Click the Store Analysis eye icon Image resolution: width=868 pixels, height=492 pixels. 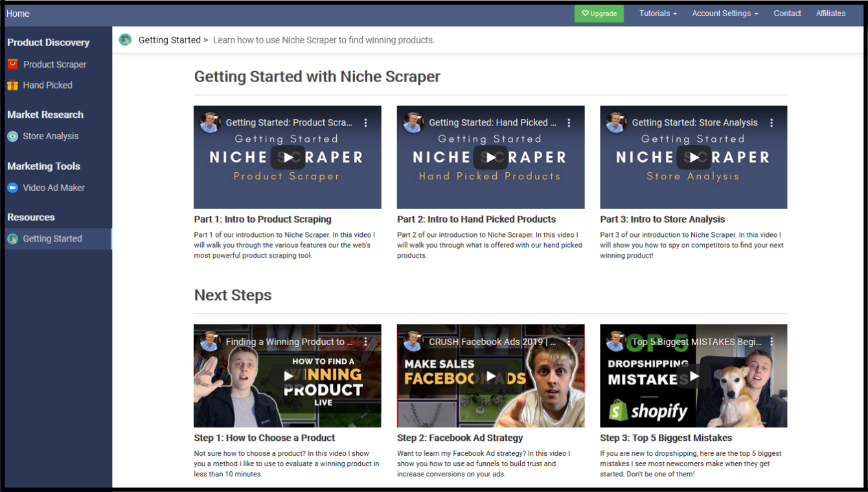click(x=12, y=136)
